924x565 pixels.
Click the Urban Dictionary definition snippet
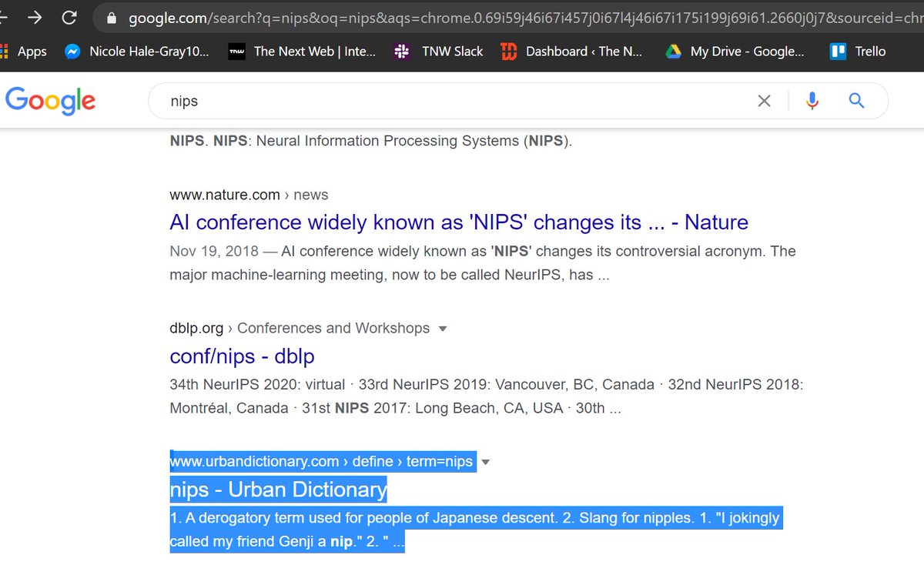tap(475, 530)
